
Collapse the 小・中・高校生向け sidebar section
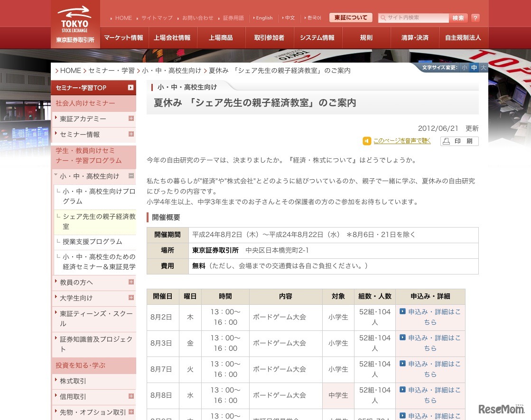pyautogui.click(x=131, y=176)
